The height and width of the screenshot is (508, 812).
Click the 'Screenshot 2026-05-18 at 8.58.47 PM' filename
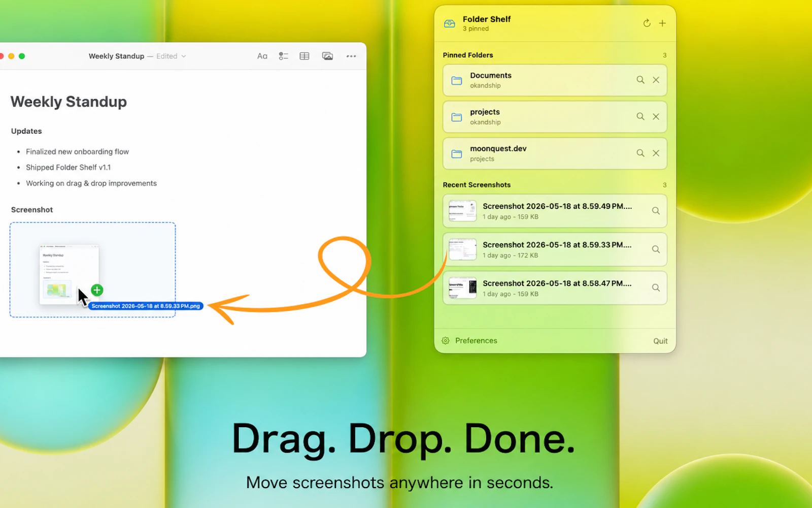click(x=557, y=283)
